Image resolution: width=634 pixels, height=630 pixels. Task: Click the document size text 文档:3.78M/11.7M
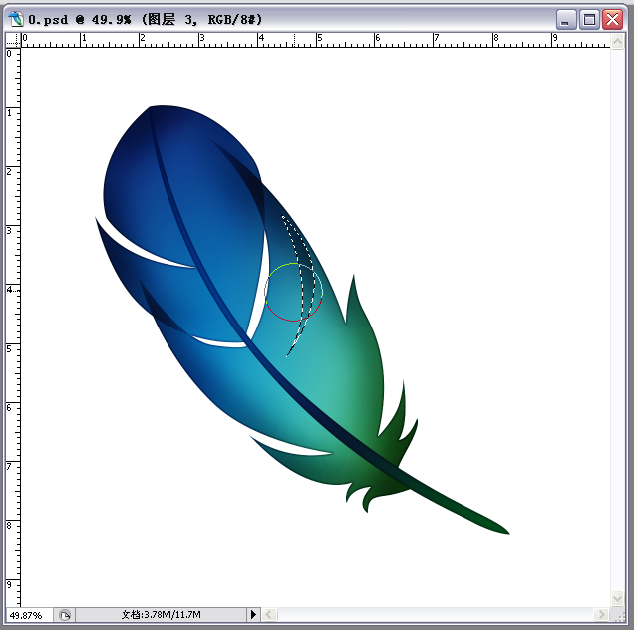coord(161,615)
